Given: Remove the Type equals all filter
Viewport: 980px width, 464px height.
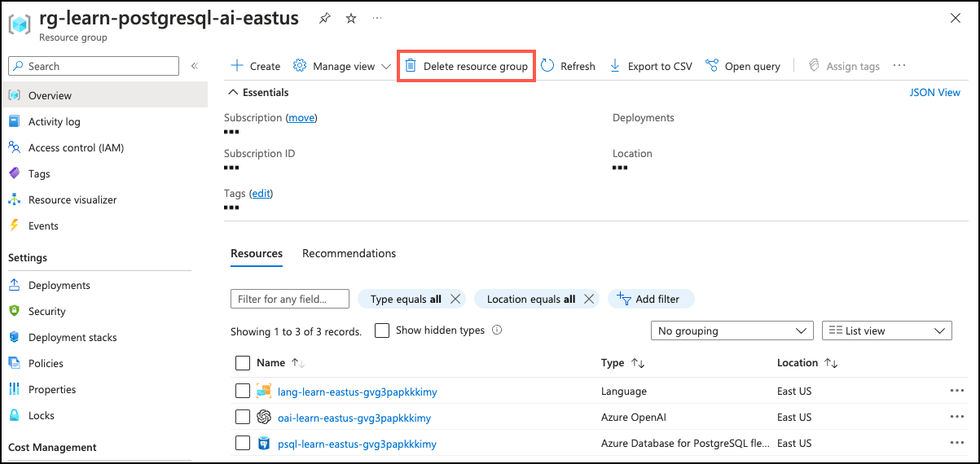Looking at the screenshot, I should pyautogui.click(x=455, y=299).
